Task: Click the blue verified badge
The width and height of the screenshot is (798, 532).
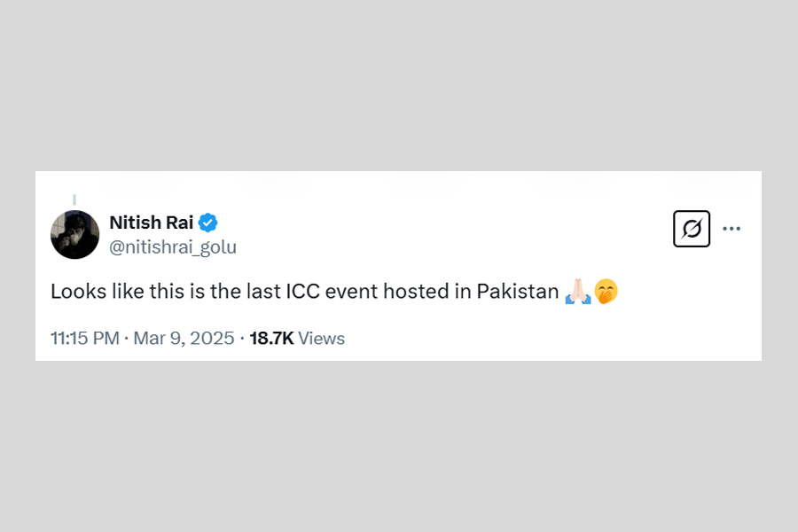Action: [x=208, y=223]
